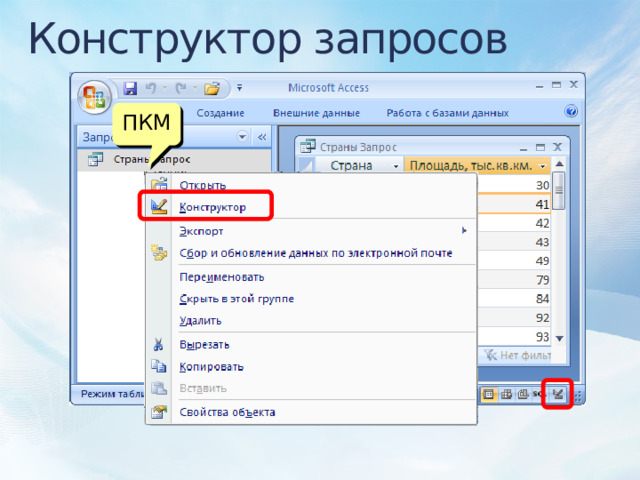Click the Redo arrow in quick access toolbar

click(181, 88)
